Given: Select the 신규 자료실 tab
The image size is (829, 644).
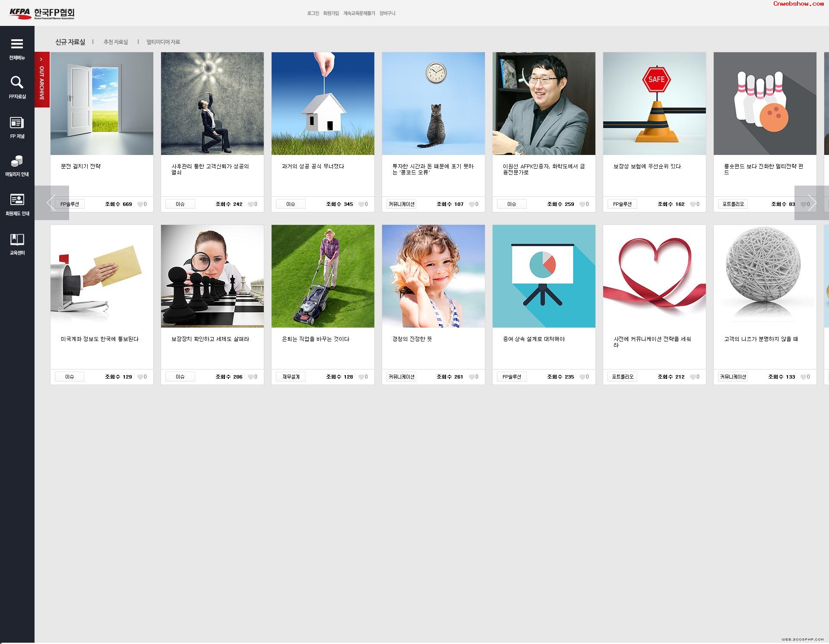Looking at the screenshot, I should 70,42.
